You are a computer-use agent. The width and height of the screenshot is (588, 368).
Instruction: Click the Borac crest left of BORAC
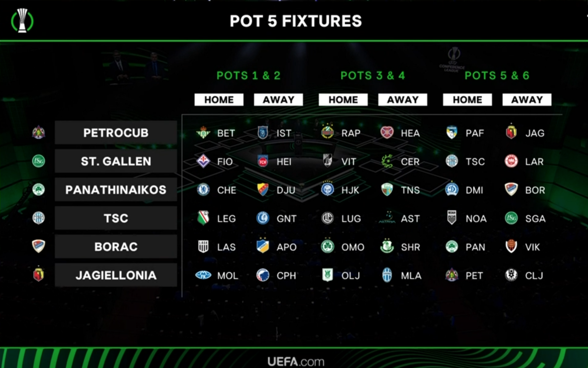point(38,246)
